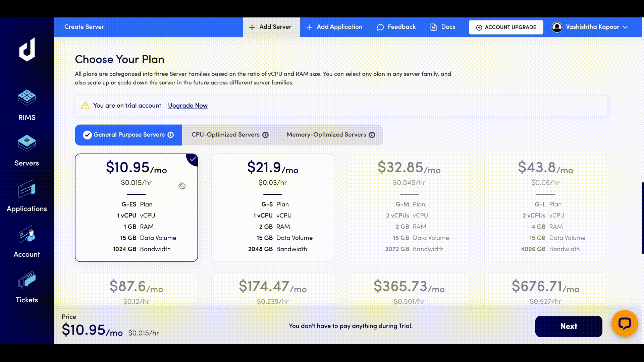Image resolution: width=644 pixels, height=362 pixels.
Task: Click the company logo in the sidebar
Action: (x=27, y=50)
